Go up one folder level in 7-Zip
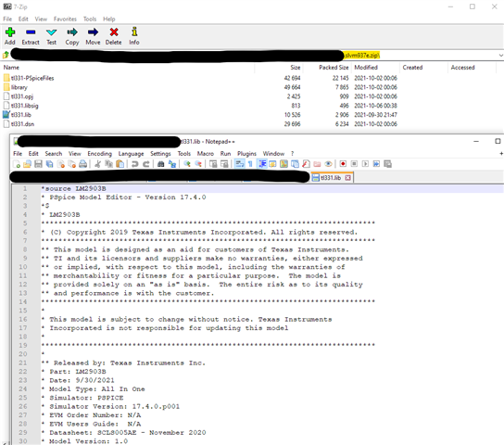 tap(6, 56)
